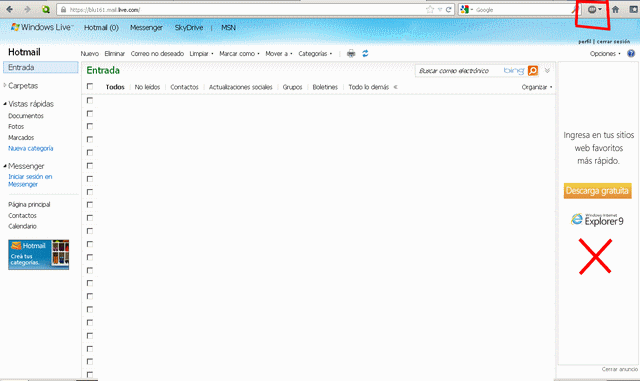This screenshot has height=381, width=640.
Task: Click the Buscar correo electrónico field
Action: (x=458, y=71)
